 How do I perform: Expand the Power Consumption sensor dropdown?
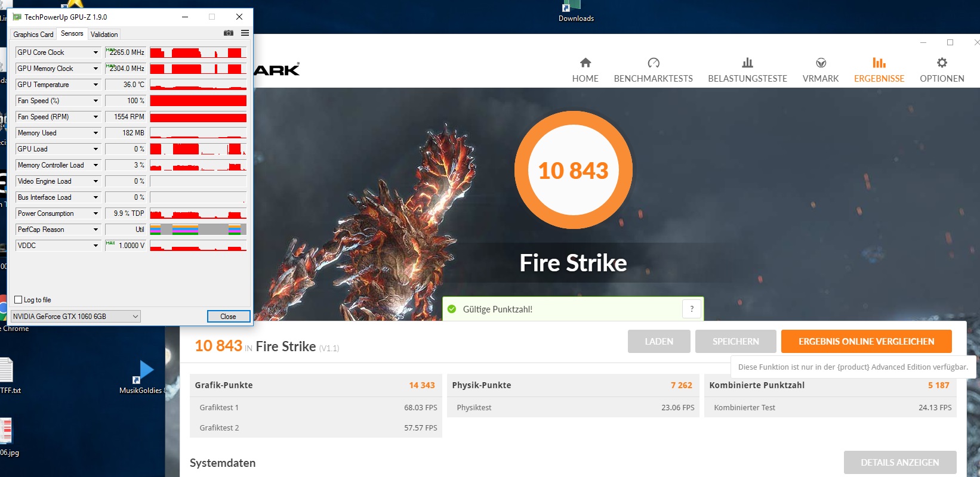click(x=95, y=213)
